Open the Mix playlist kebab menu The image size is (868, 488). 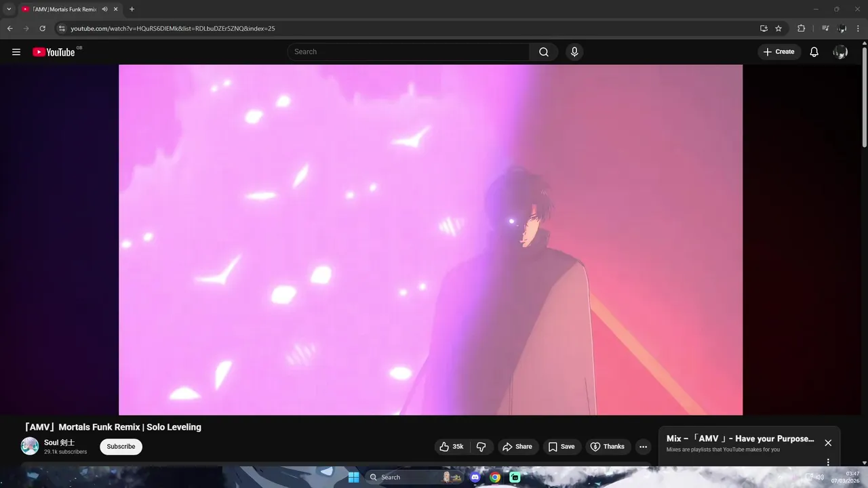[828, 462]
